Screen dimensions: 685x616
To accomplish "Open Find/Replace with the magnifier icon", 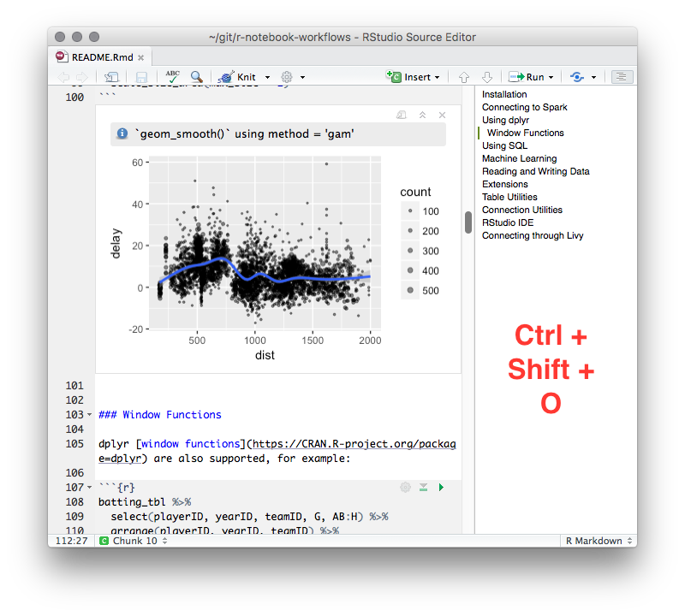I will click(x=196, y=77).
